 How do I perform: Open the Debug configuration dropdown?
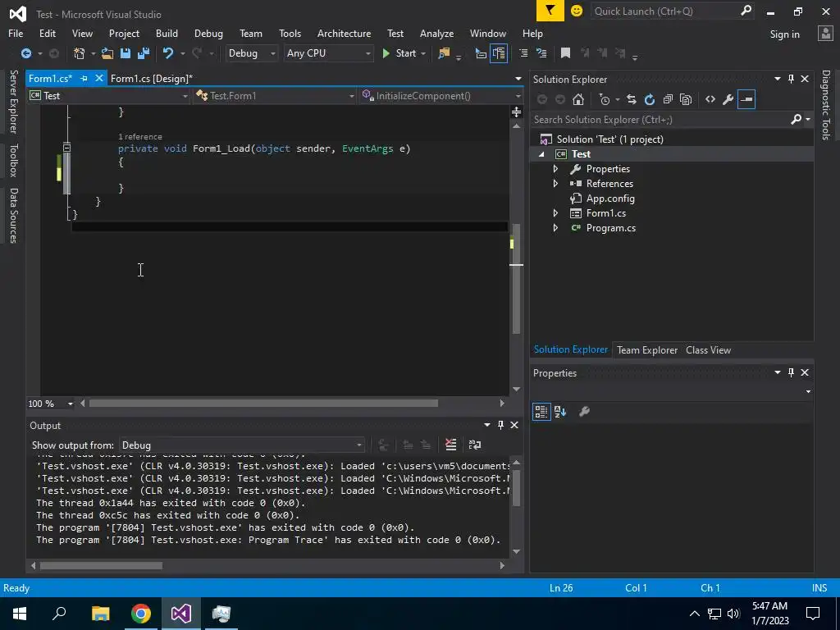point(251,53)
